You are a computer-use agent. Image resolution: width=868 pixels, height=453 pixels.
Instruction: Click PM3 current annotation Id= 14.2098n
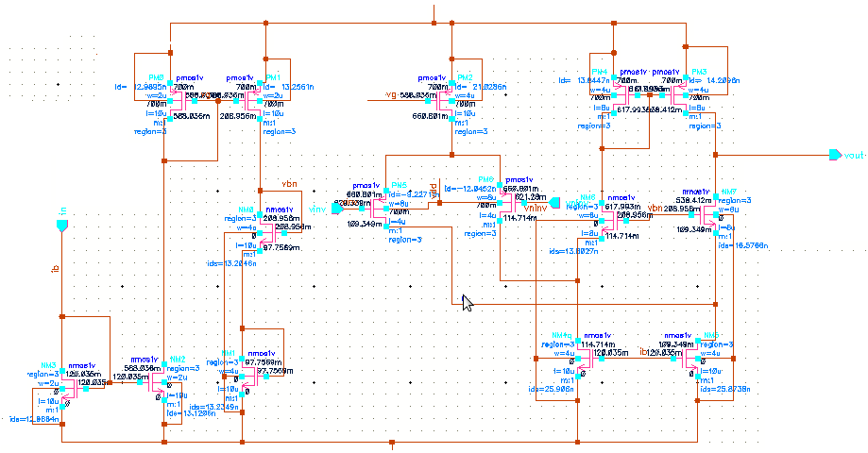pos(713,80)
